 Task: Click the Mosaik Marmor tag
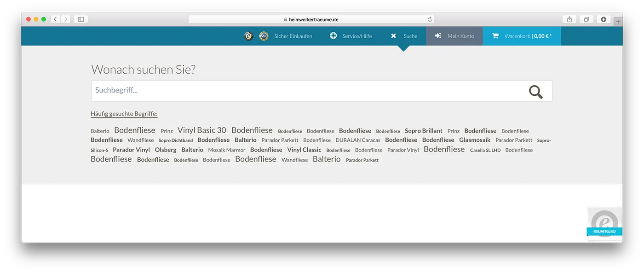coord(227,150)
